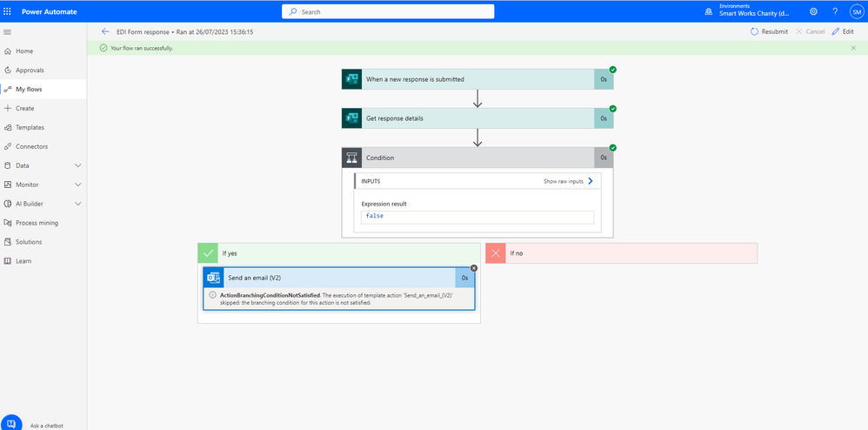The height and width of the screenshot is (430, 868).
Task: Click the Home icon in sidebar
Action: click(8, 51)
